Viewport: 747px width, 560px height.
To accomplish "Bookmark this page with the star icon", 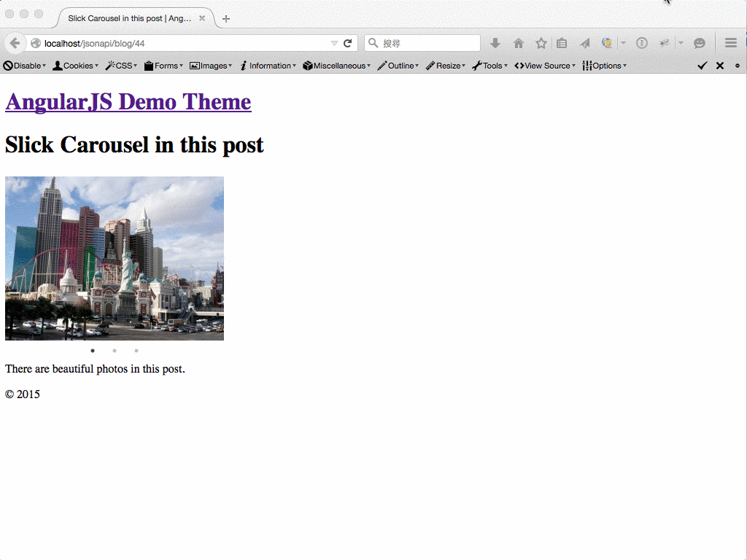I will (x=541, y=43).
